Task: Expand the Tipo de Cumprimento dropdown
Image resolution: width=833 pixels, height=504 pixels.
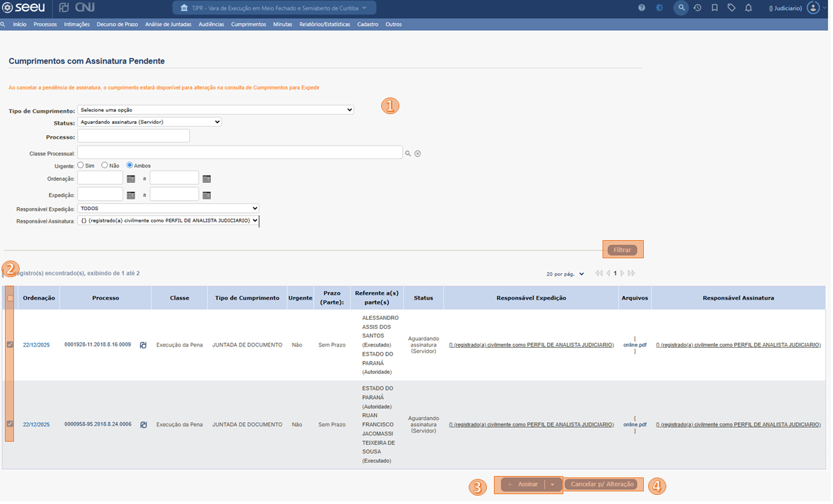Action: point(215,110)
